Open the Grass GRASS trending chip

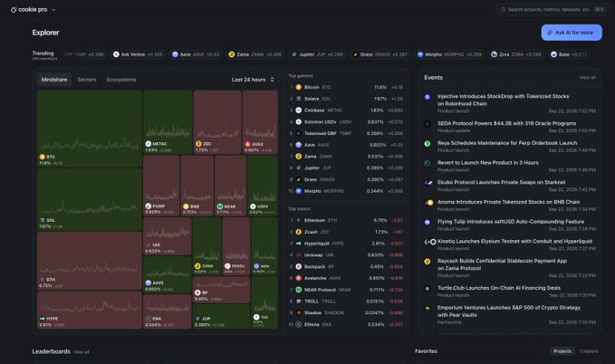pos(380,54)
